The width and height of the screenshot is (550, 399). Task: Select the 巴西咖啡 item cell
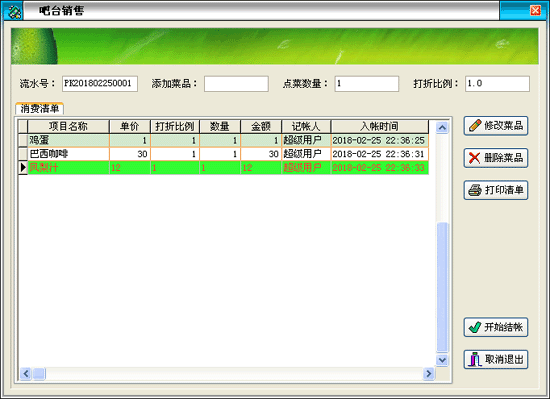coord(68,154)
